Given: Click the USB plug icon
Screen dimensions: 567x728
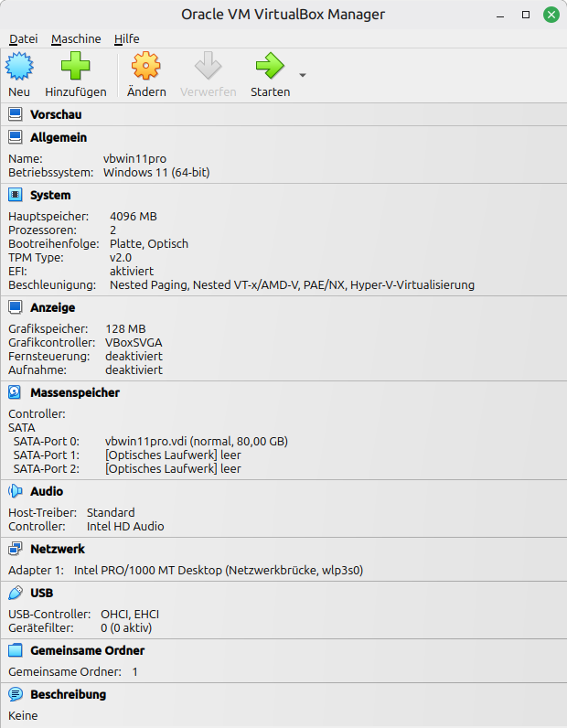Looking at the screenshot, I should (x=15, y=593).
